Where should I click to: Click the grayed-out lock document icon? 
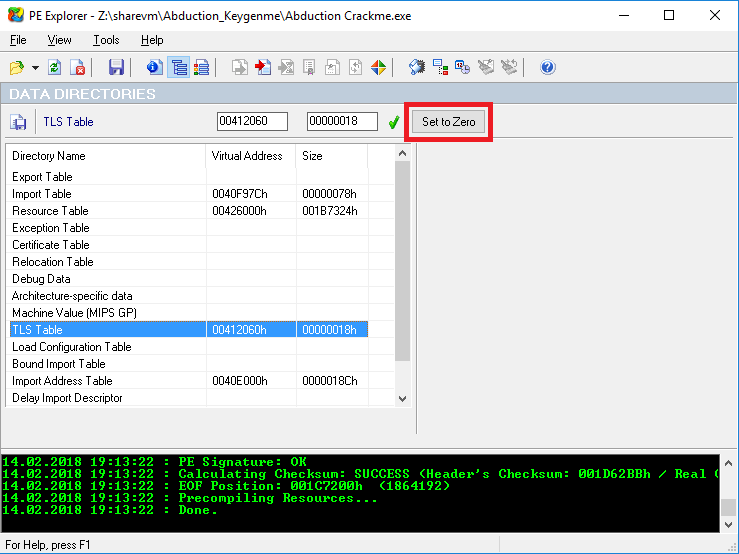pos(332,67)
